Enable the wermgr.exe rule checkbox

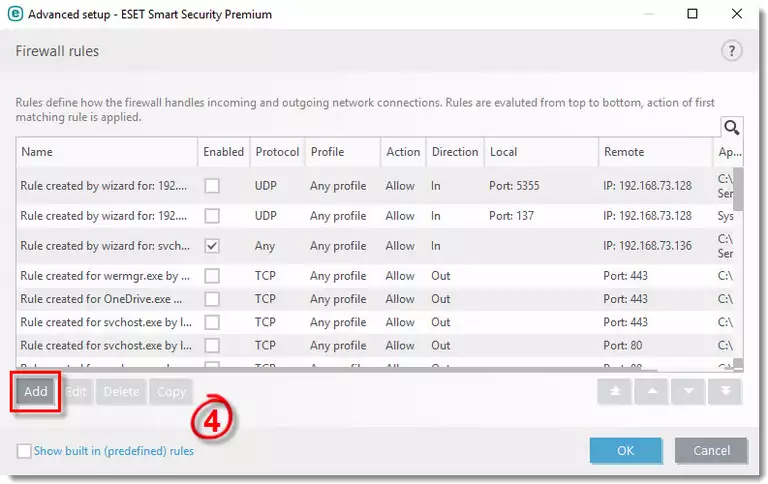(212, 276)
